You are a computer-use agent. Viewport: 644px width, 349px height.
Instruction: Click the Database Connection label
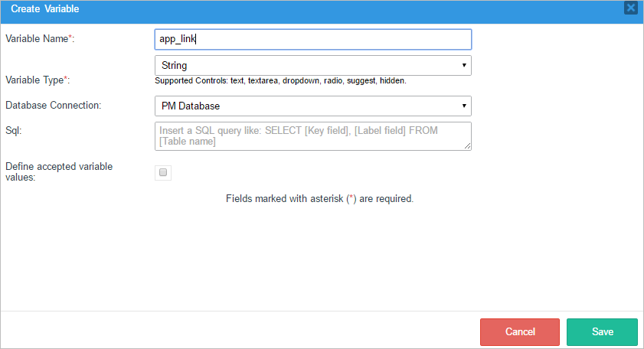pyautogui.click(x=53, y=105)
